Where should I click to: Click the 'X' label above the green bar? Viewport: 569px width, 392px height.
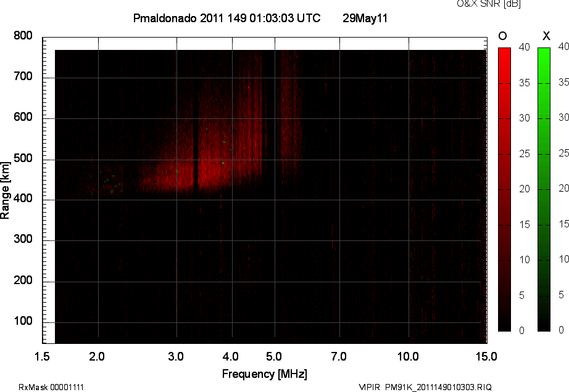(546, 36)
